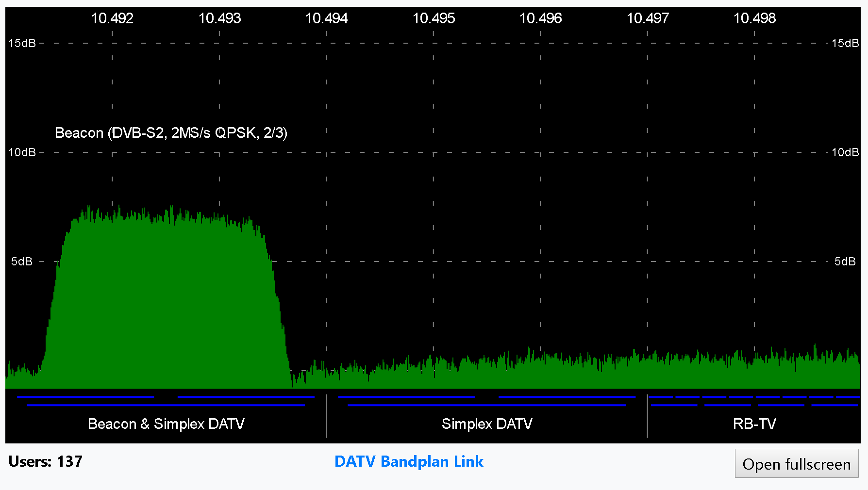Click the Simplex DATV band label
Viewport: 868px width, 490px height.
pyautogui.click(x=487, y=424)
